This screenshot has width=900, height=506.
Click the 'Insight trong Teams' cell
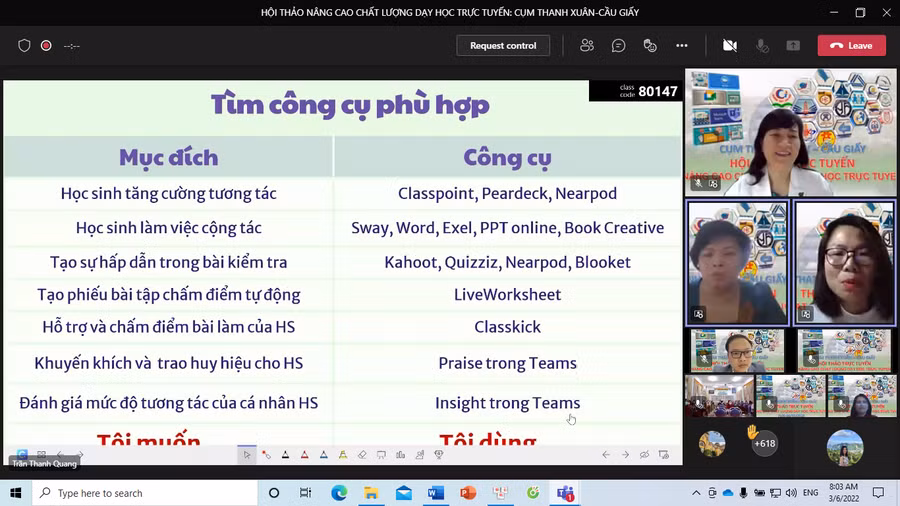coord(507,403)
